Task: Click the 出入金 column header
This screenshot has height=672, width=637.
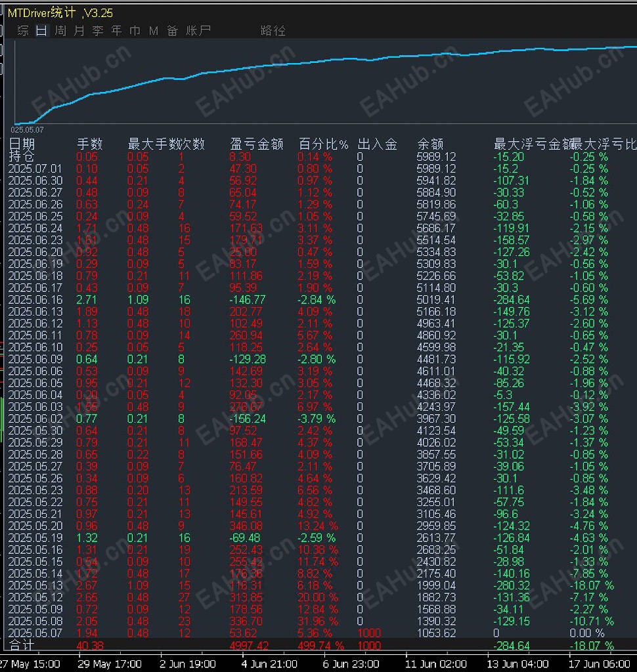Action: click(x=378, y=144)
